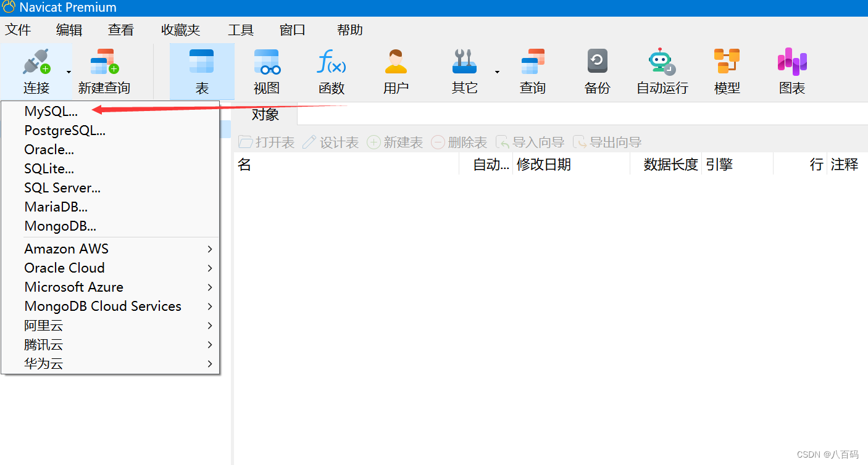Sort by the 修改日期 column header
This screenshot has height=465, width=868.
[571, 165]
